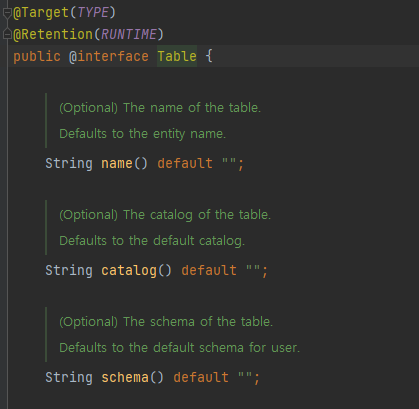Click the doc 'Defaults to the default catalog'
The height and width of the screenshot is (409, 419).
click(152, 241)
